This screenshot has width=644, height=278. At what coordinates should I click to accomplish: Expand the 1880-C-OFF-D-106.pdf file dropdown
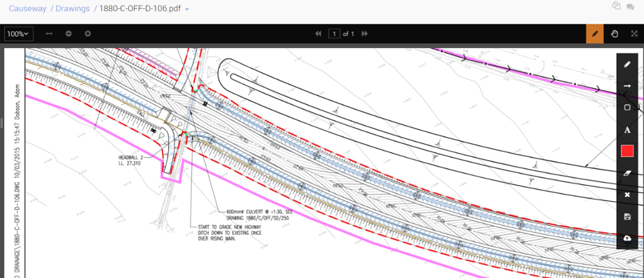pyautogui.click(x=187, y=9)
